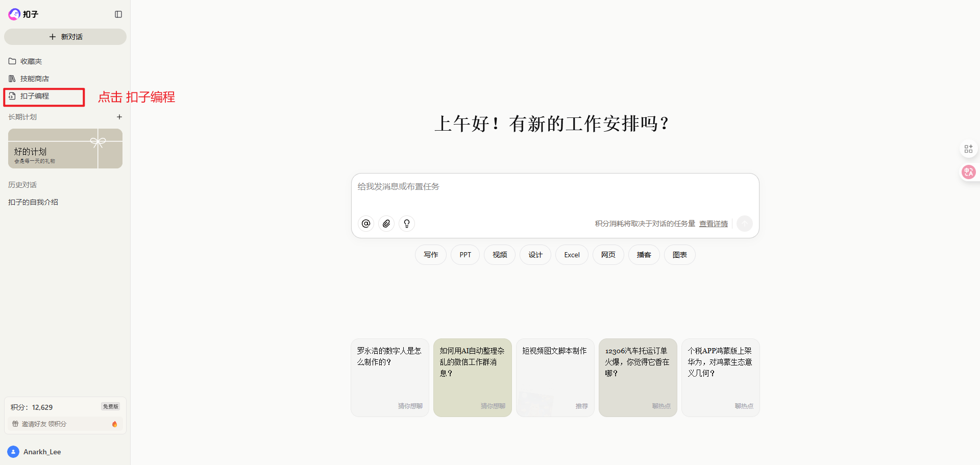Select the 网页 chip
The width and height of the screenshot is (980, 465).
point(608,255)
